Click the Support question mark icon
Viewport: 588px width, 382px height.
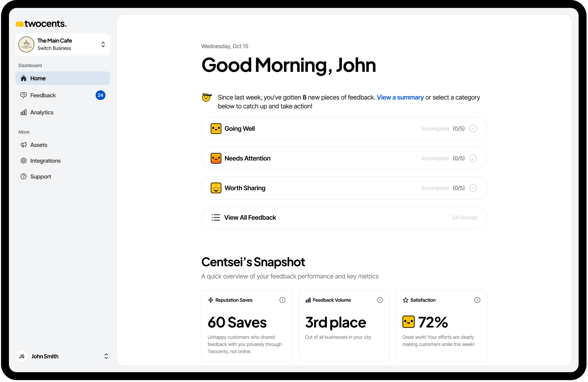(23, 177)
